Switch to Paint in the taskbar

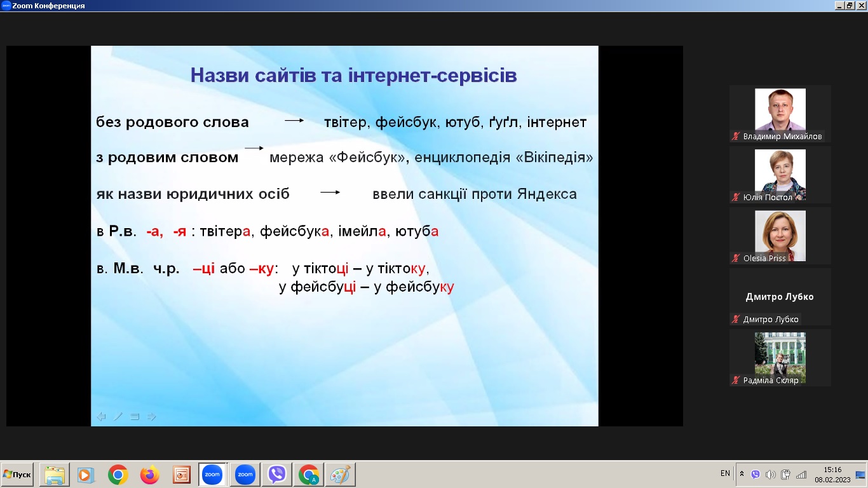[340, 475]
